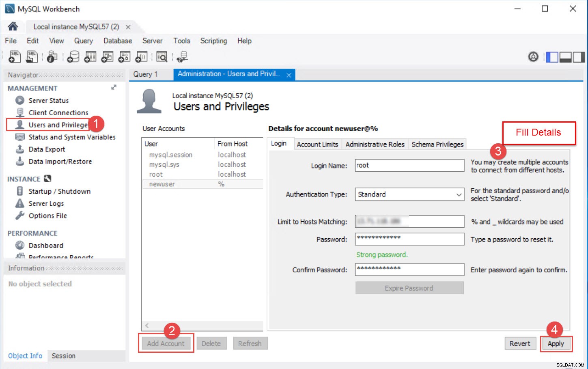Open the database inspector info icon

[52, 57]
